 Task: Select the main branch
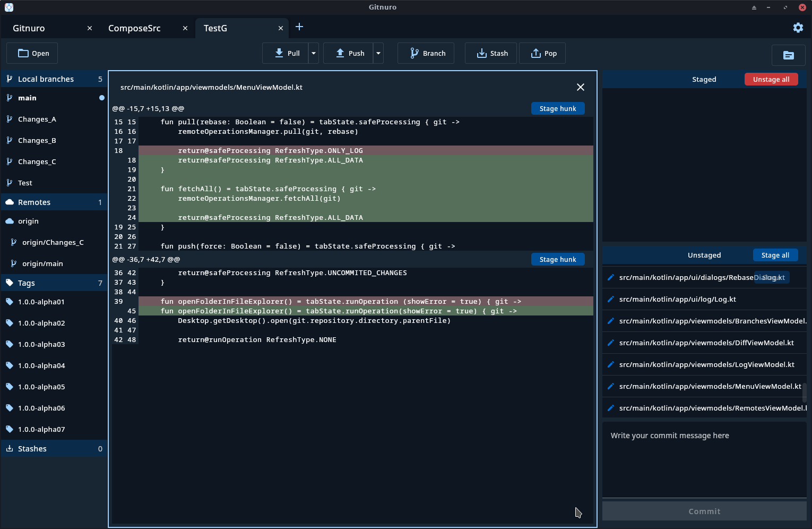coord(54,98)
